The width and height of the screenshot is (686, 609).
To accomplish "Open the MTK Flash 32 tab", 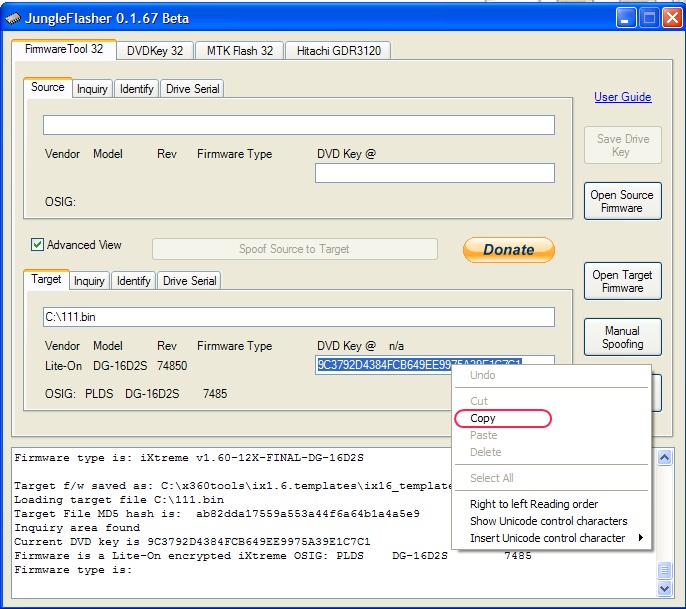I will point(240,51).
